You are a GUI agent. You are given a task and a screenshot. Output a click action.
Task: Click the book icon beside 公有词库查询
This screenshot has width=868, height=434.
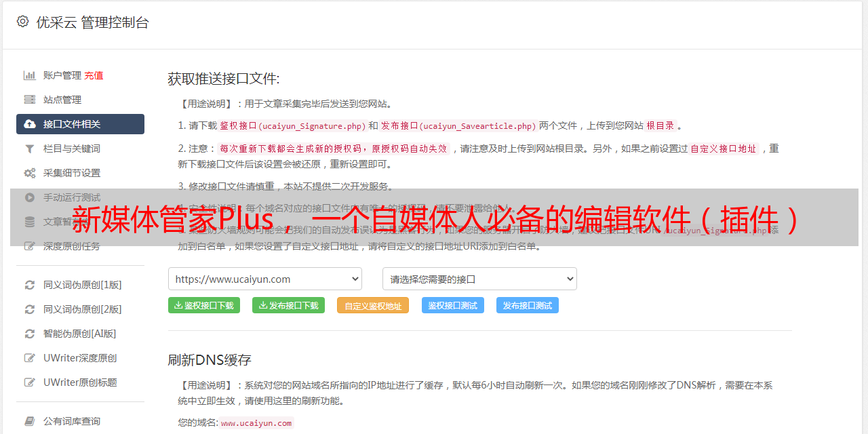[x=30, y=421]
